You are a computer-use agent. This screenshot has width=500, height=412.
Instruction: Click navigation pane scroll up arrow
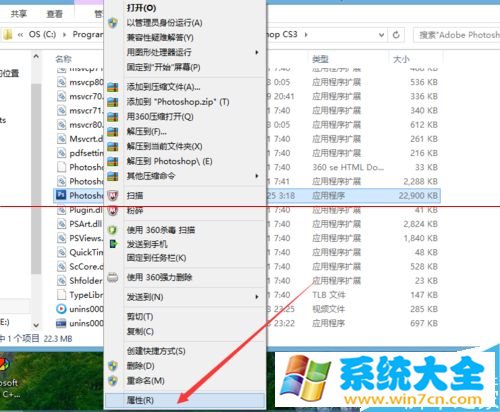(x=36, y=57)
